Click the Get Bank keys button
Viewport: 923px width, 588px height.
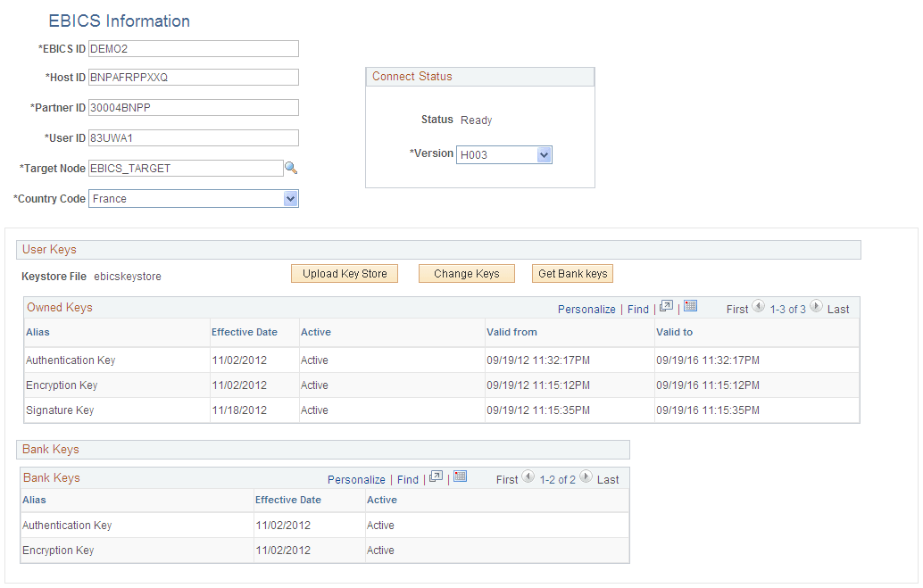[x=572, y=273]
